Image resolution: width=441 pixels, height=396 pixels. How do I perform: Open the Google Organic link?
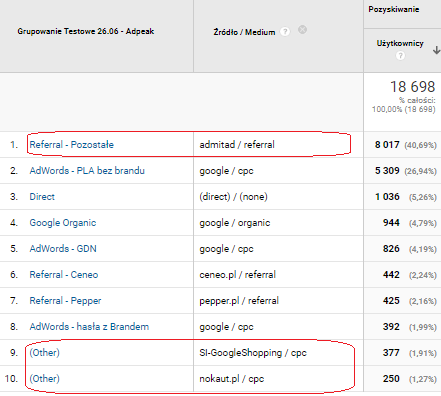(x=63, y=223)
